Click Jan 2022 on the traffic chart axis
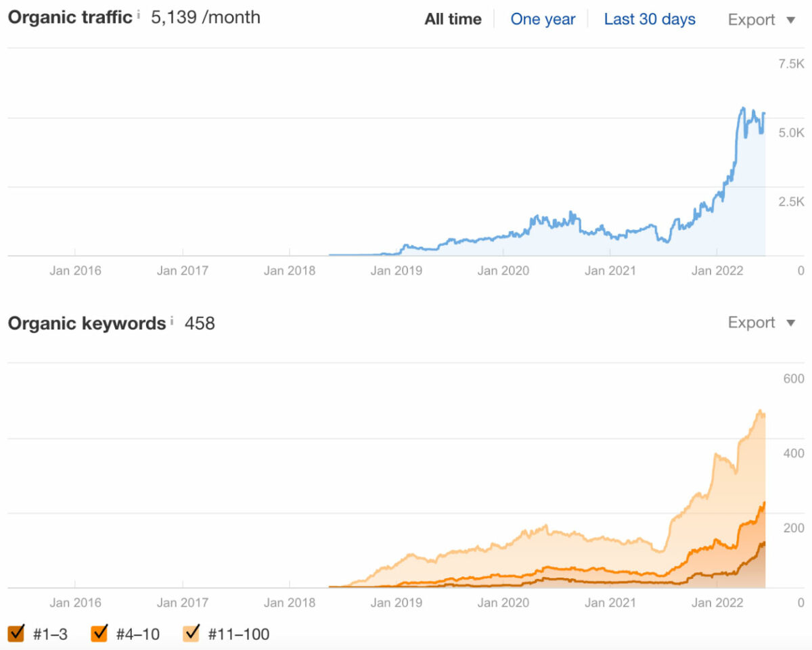Image resolution: width=812 pixels, height=650 pixels. [717, 271]
